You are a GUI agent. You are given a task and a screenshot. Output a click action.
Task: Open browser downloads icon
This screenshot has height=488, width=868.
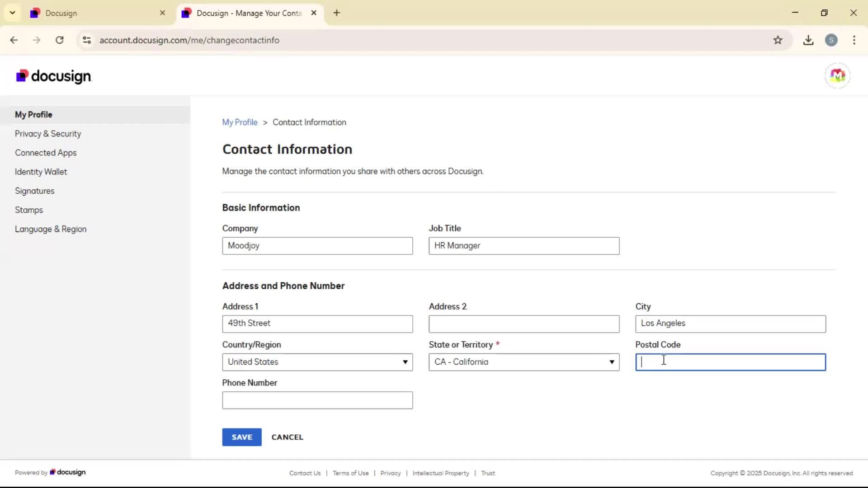(808, 40)
